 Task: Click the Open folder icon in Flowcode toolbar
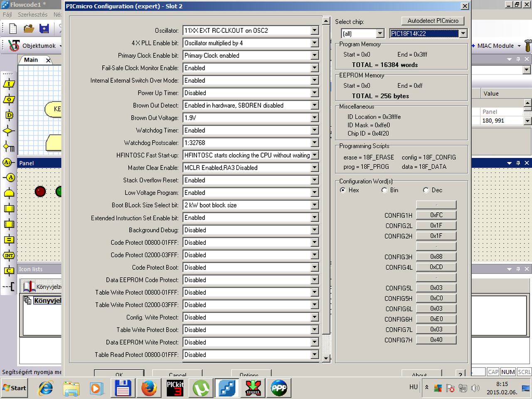pos(29,28)
